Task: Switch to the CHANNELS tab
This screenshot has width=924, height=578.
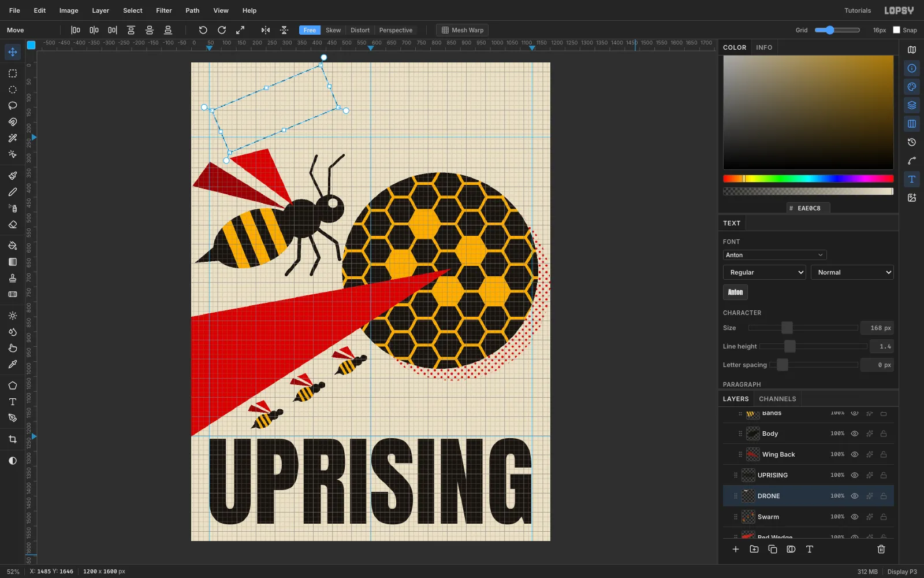Action: point(777,399)
